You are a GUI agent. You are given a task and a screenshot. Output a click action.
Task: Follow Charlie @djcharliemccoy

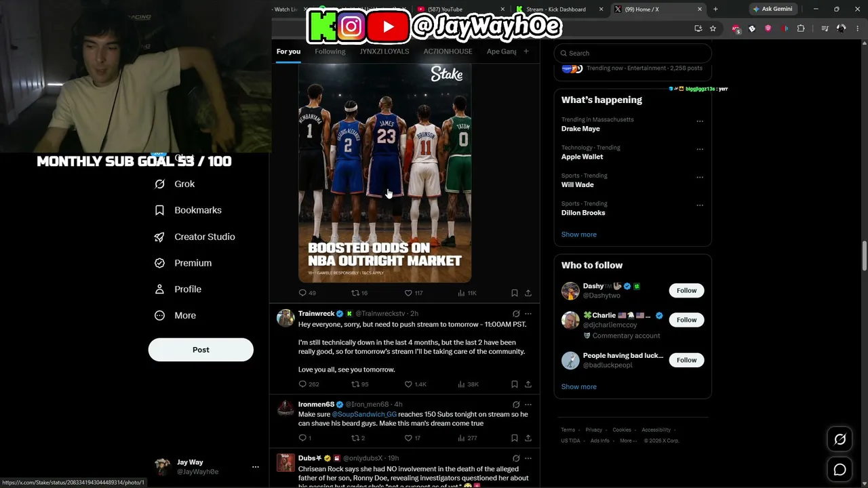click(686, 319)
